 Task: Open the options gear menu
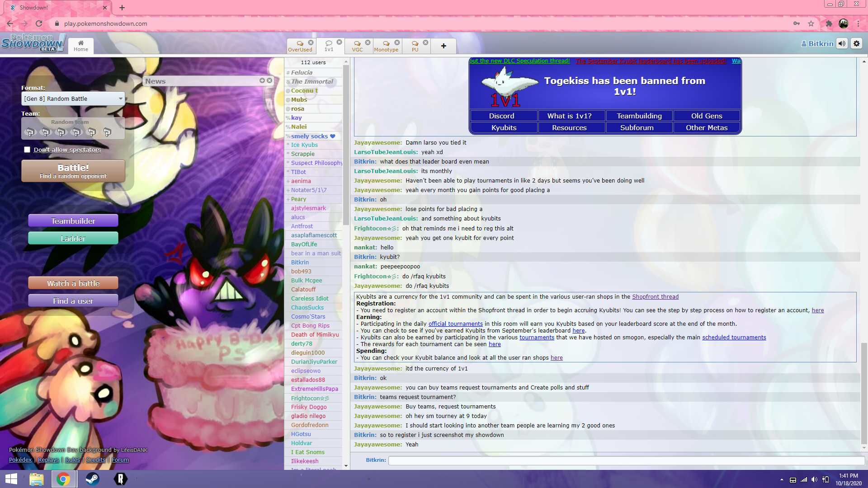(x=857, y=43)
